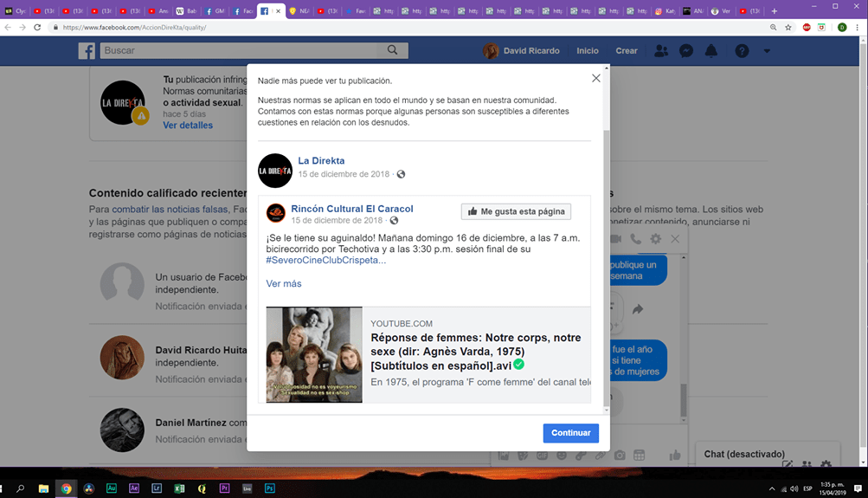Open the emoji picker in chat toolbar
The width and height of the screenshot is (868, 498).
click(x=562, y=456)
